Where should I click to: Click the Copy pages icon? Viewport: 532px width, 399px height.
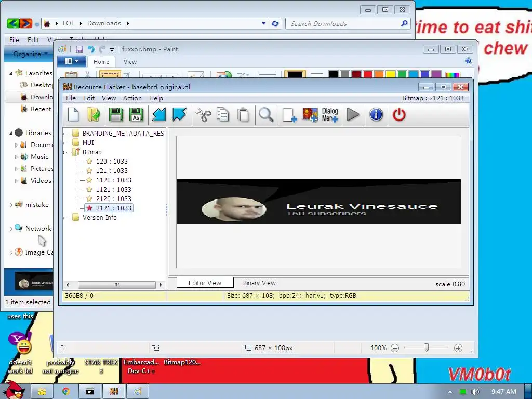click(223, 115)
